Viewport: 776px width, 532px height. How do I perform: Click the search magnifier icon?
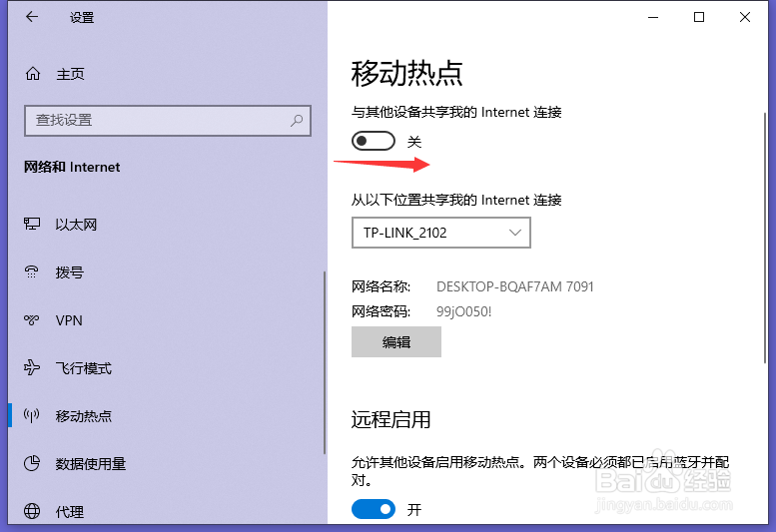coord(297,120)
